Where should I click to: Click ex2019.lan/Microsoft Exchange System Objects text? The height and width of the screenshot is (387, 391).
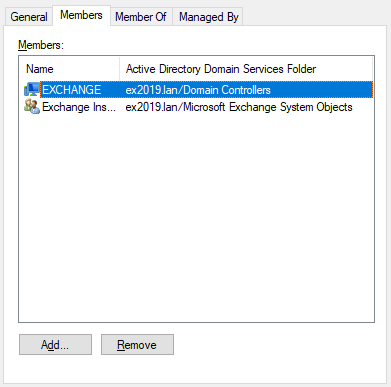(239, 107)
